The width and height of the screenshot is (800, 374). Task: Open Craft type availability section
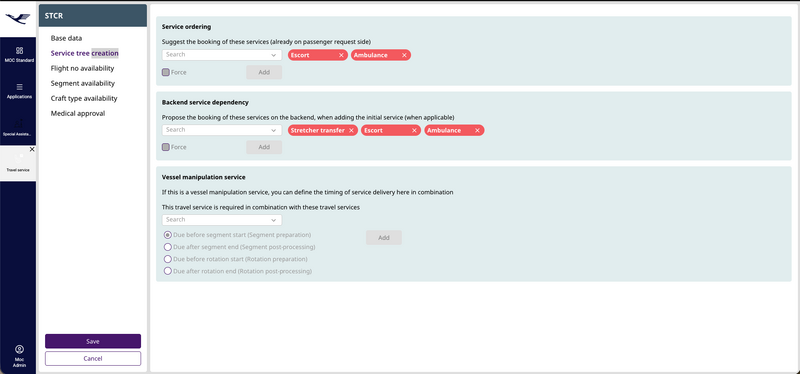[84, 98]
